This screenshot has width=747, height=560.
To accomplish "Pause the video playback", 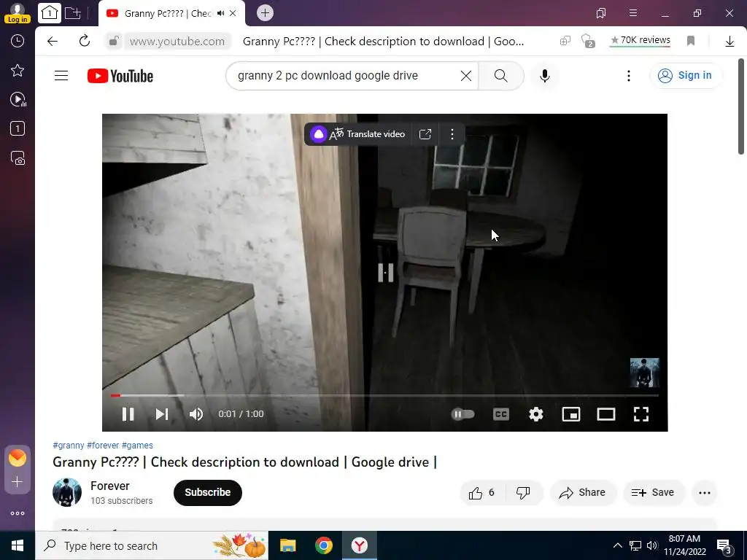I will pyautogui.click(x=128, y=414).
